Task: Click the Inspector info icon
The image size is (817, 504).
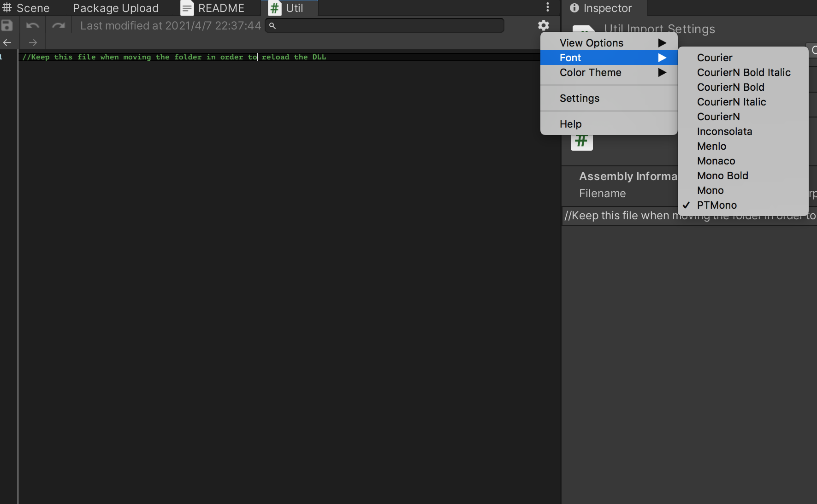Action: 574,7
